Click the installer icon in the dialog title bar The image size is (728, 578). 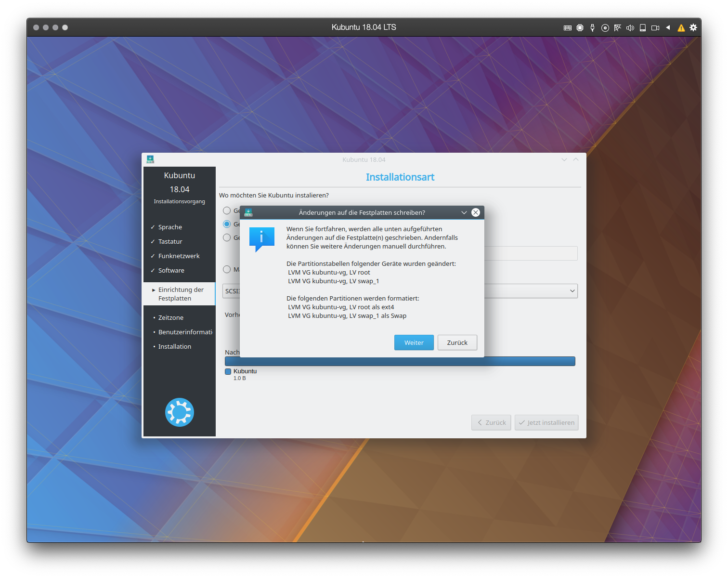click(248, 212)
